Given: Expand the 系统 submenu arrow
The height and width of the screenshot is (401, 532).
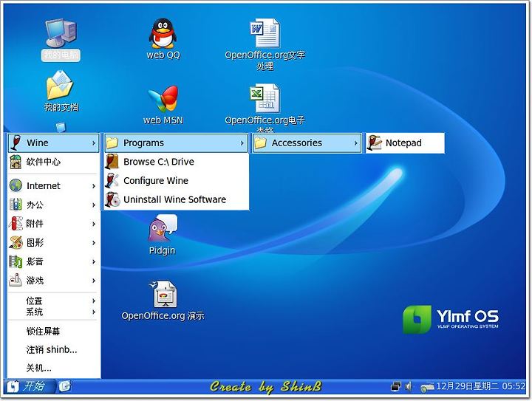Looking at the screenshot, I should (94, 312).
